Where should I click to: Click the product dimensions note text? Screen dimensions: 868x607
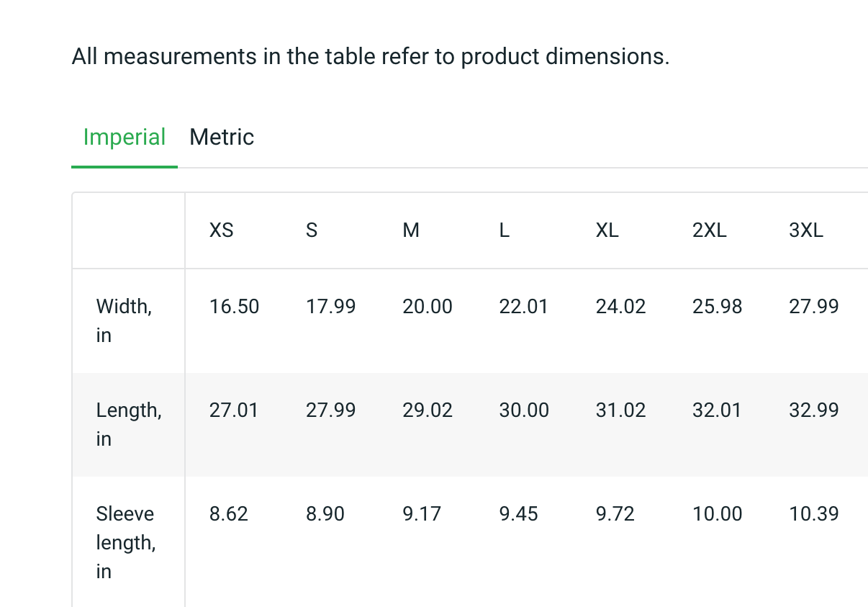(371, 56)
